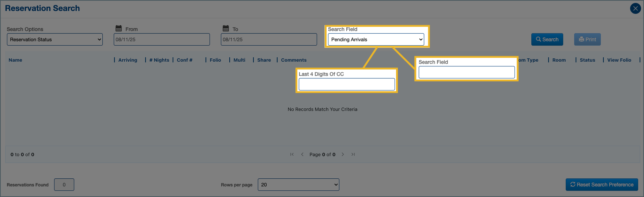Screen dimensions: 644x197
Task: Sort by the Name column header
Action: tap(15, 60)
